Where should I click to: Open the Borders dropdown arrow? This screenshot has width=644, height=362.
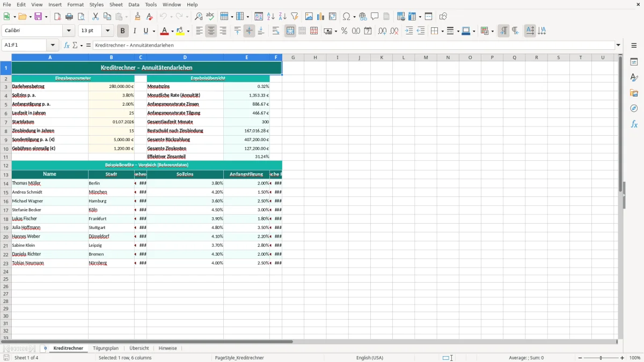tap(442, 31)
